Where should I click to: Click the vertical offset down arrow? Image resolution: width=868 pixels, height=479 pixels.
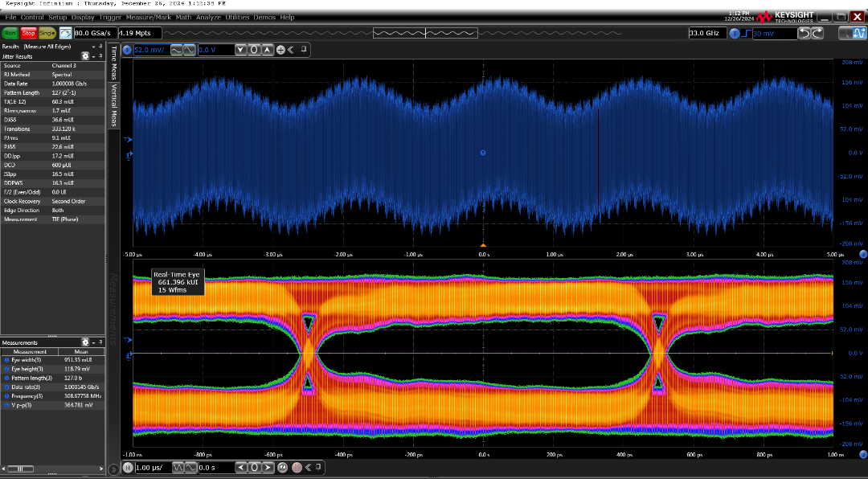coord(240,50)
